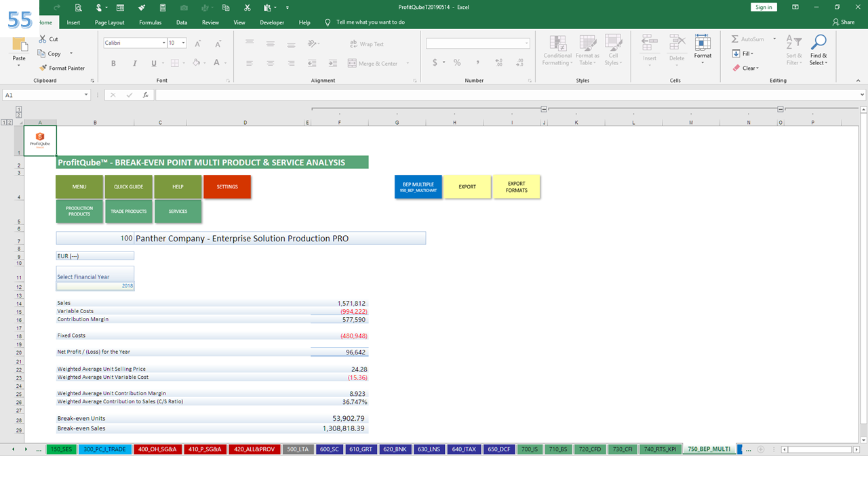Collapse the column group above column J
Image resolution: width=868 pixels, height=488 pixels.
[x=544, y=108]
